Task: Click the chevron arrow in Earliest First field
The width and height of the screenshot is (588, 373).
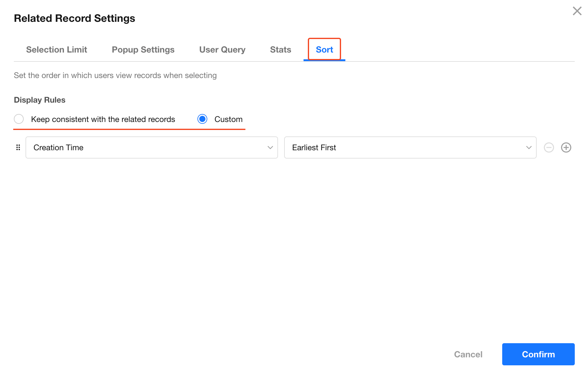Action: [529, 147]
